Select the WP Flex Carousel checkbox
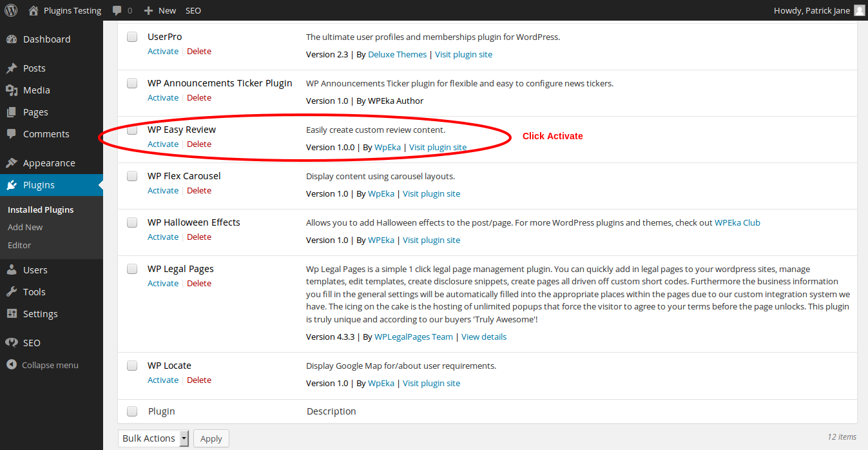The height and width of the screenshot is (450, 868). (x=132, y=176)
